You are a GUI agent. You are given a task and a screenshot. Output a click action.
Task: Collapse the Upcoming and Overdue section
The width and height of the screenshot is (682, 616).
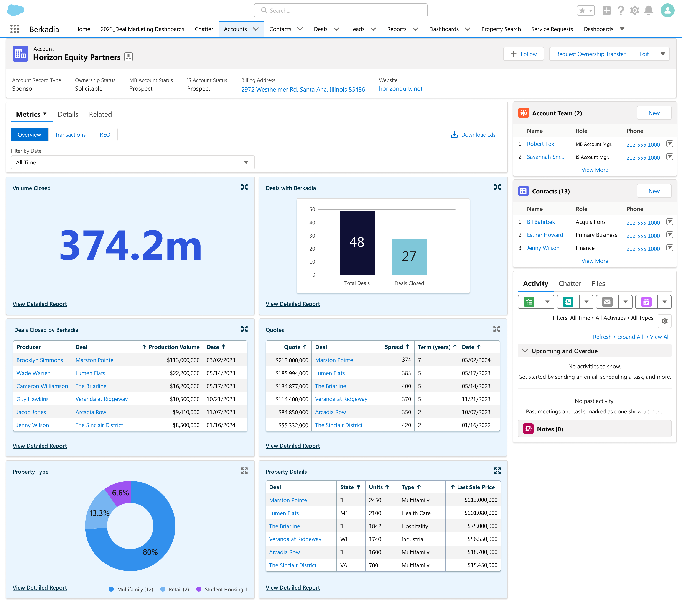coord(525,351)
